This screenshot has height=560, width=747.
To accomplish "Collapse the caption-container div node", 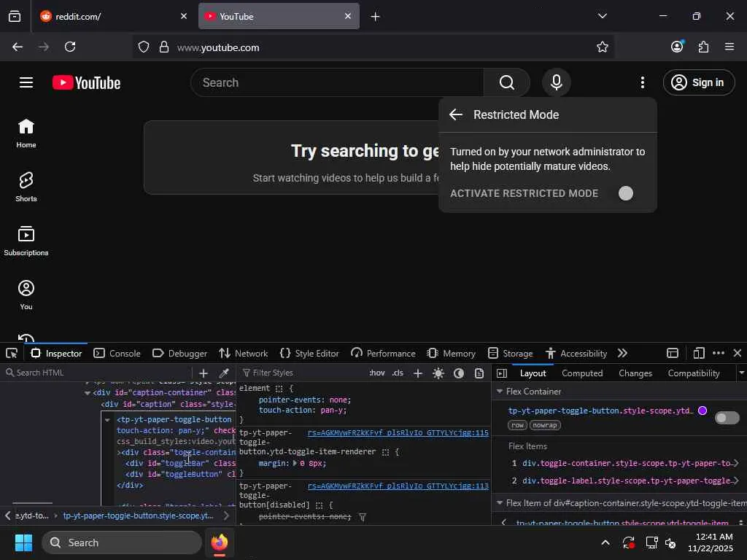I will pyautogui.click(x=88, y=393).
